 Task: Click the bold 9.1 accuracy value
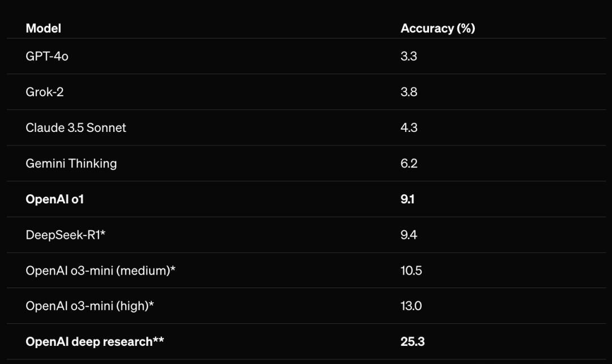tap(407, 199)
